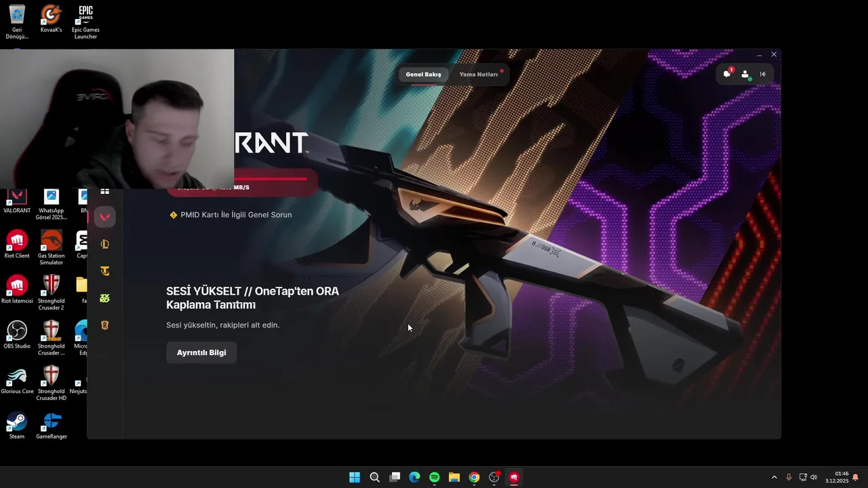Select the OBS Studio desktop shortcut
The width and height of the screenshot is (868, 488).
click(17, 335)
